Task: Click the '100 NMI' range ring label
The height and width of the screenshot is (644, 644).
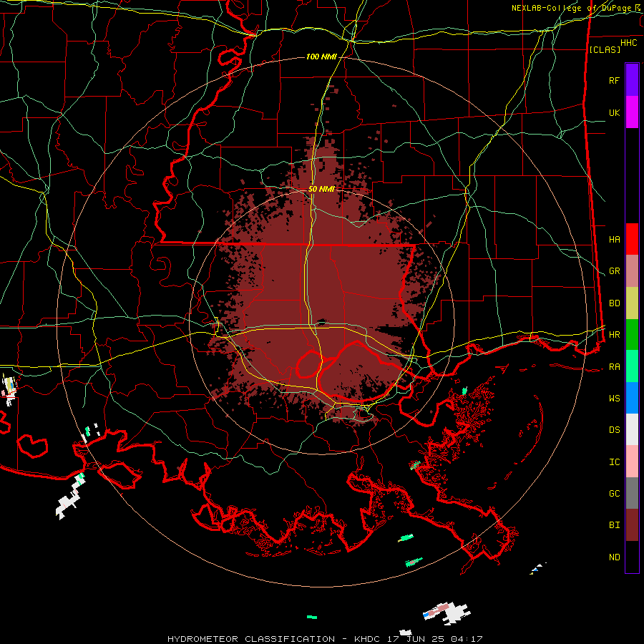Action: pyautogui.click(x=321, y=57)
